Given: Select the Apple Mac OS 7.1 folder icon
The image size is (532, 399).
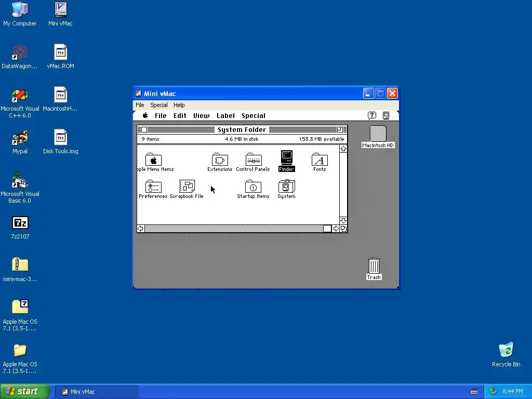Looking at the screenshot, I should [20, 359].
